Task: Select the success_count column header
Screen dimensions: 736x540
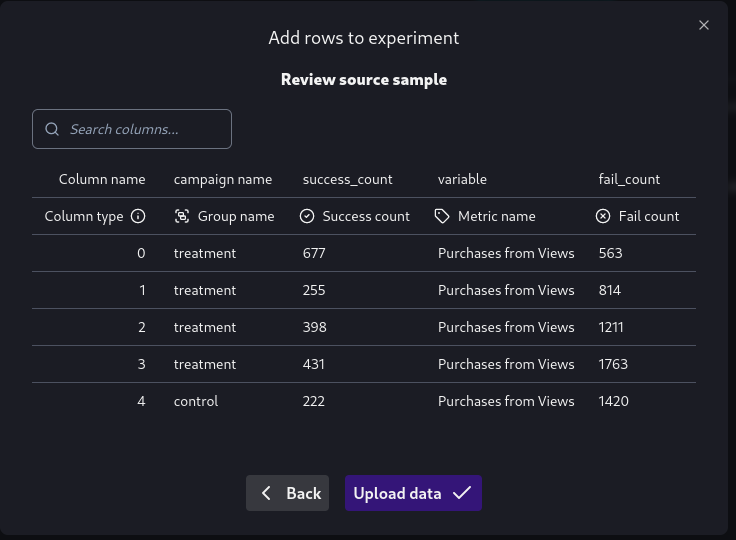Action: coord(348,179)
